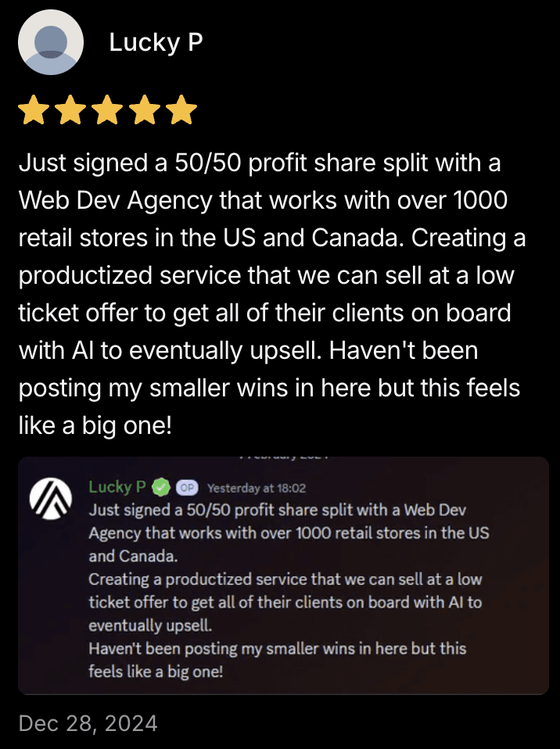560x749 pixels.
Task: Click the main review paragraph text
Action: pyautogui.click(x=272, y=294)
